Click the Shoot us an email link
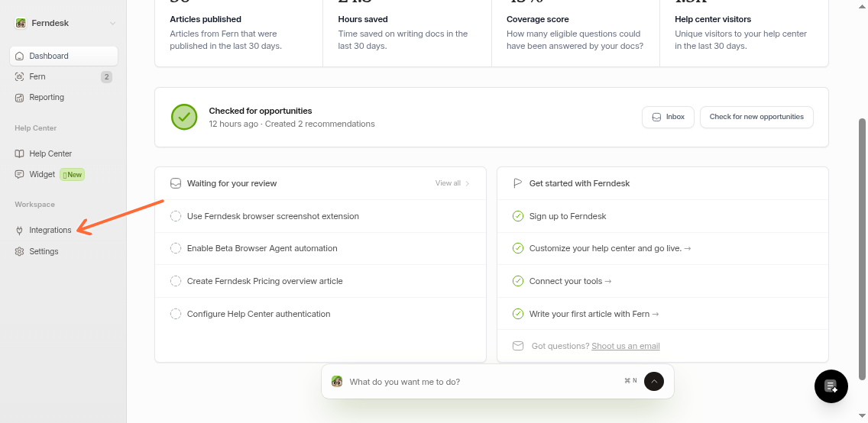This screenshot has height=423, width=868. (626, 346)
